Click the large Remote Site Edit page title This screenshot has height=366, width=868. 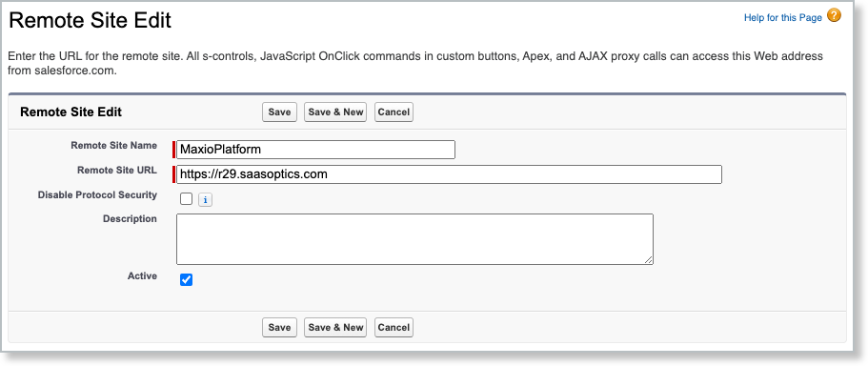[x=91, y=21]
